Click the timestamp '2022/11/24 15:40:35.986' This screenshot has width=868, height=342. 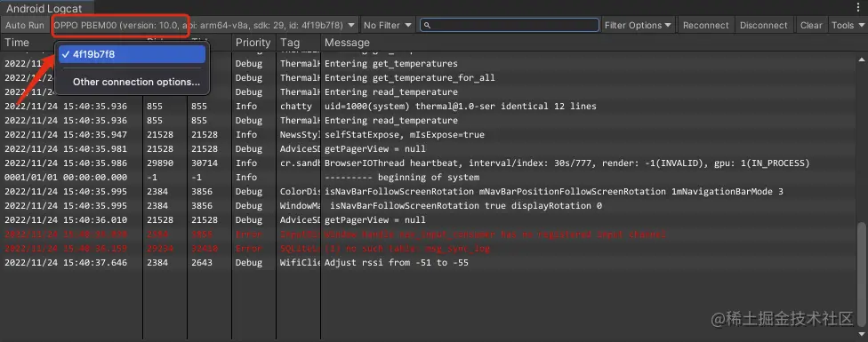(x=65, y=163)
